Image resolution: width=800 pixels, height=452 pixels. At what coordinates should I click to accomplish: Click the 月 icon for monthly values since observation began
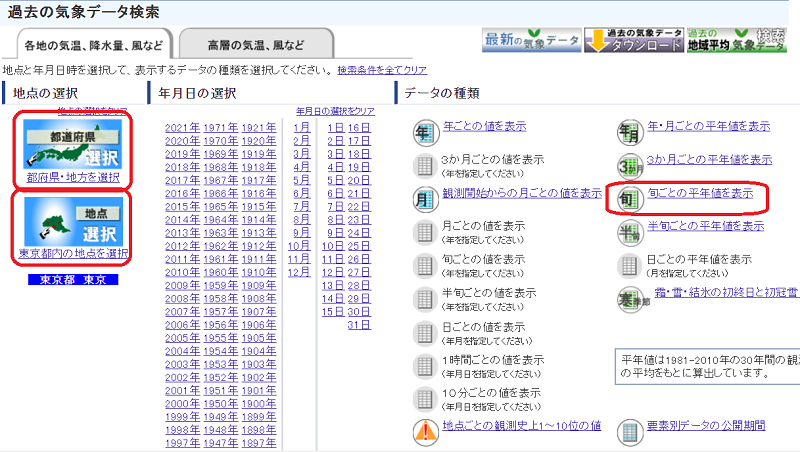tap(424, 197)
